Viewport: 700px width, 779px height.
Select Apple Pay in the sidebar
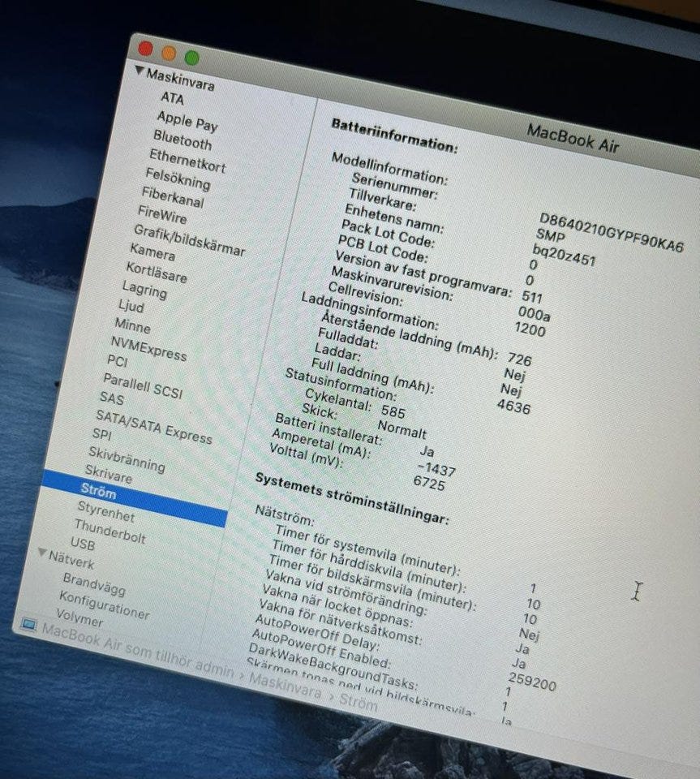coord(187,122)
